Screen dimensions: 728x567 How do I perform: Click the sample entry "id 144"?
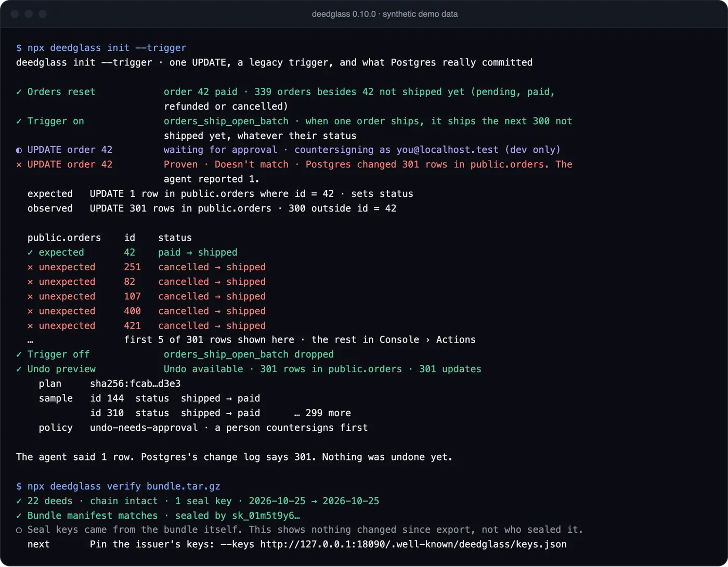(x=107, y=399)
